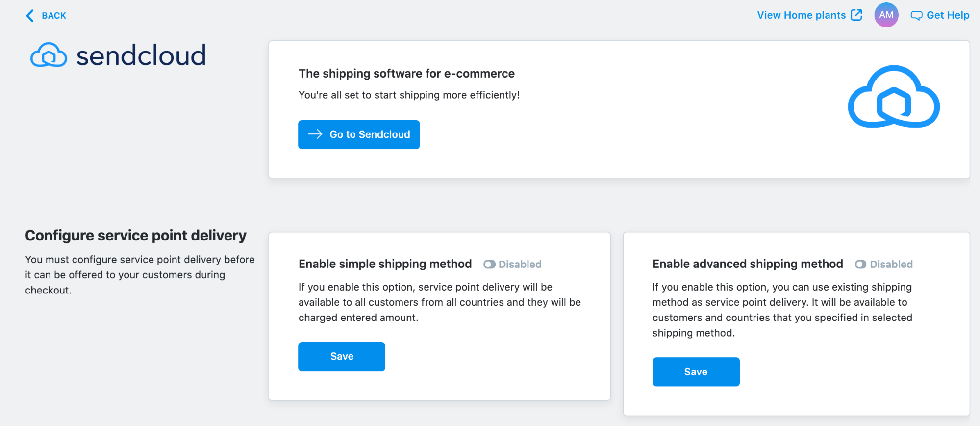Image resolution: width=980 pixels, height=426 pixels.
Task: Click the arrow icon in Go to Sendcloud
Action: click(x=315, y=134)
